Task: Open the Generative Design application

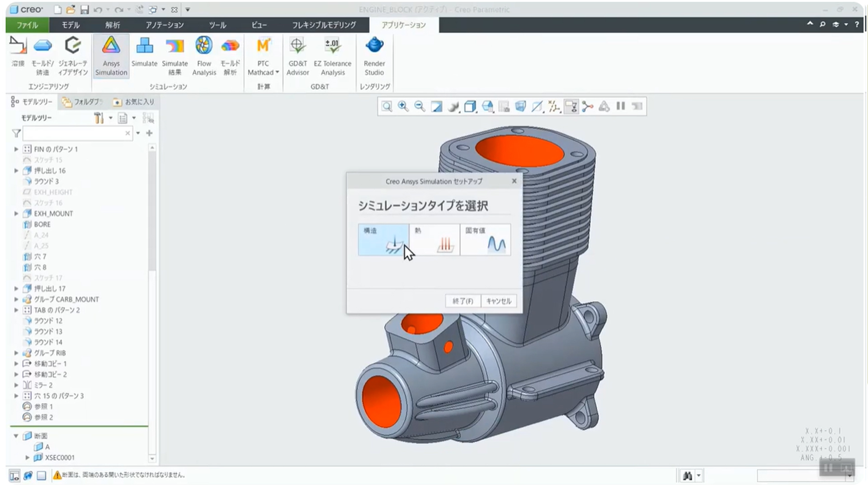Action: (73, 56)
